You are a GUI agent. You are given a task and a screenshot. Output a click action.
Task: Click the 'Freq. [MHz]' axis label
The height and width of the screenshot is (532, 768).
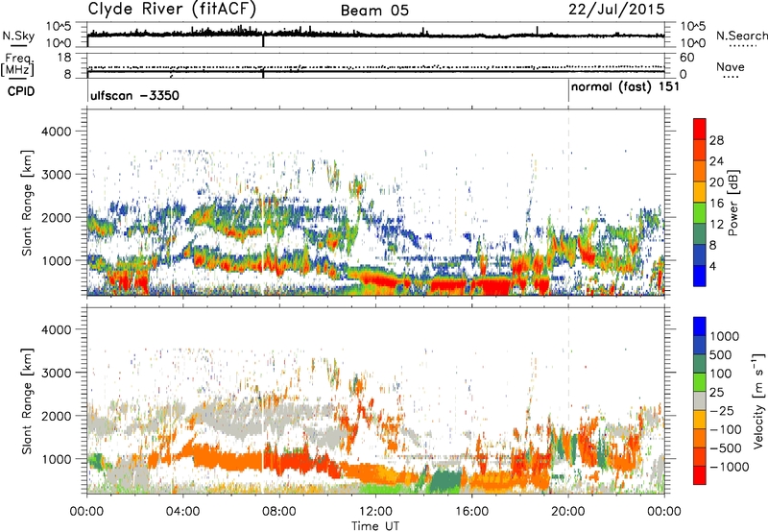point(18,65)
